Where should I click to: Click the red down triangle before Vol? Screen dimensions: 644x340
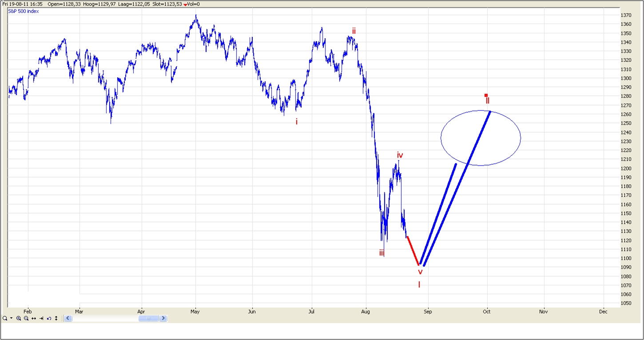[x=185, y=4]
